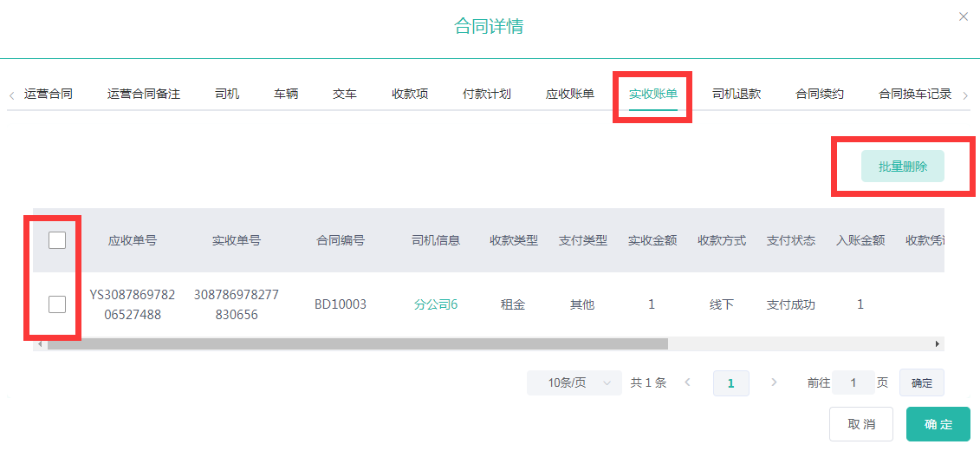980x451 pixels.
Task: Focus the 前往 page number input field
Action: (x=853, y=382)
